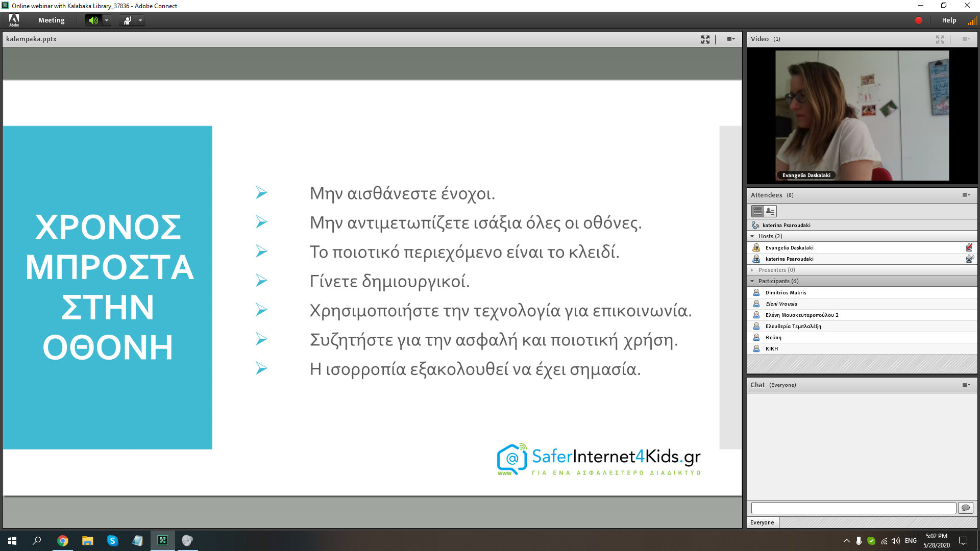Collapse the Hosts (2) group
This screenshot has width=980, height=551.
[752, 236]
